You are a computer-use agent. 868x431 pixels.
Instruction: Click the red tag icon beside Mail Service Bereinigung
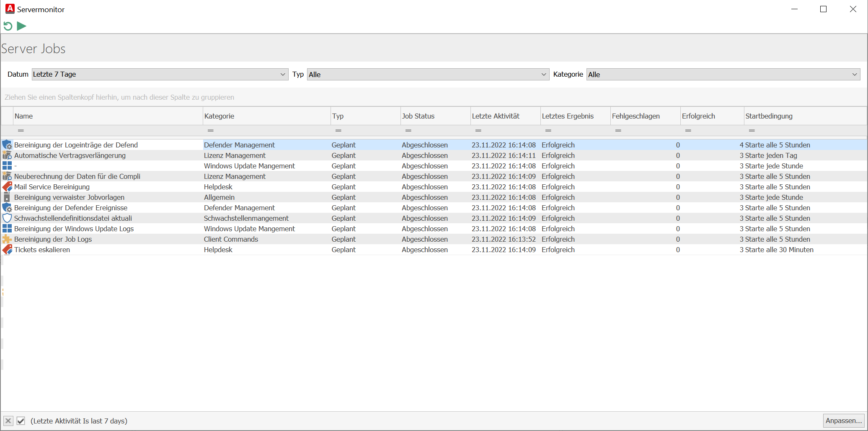7,187
